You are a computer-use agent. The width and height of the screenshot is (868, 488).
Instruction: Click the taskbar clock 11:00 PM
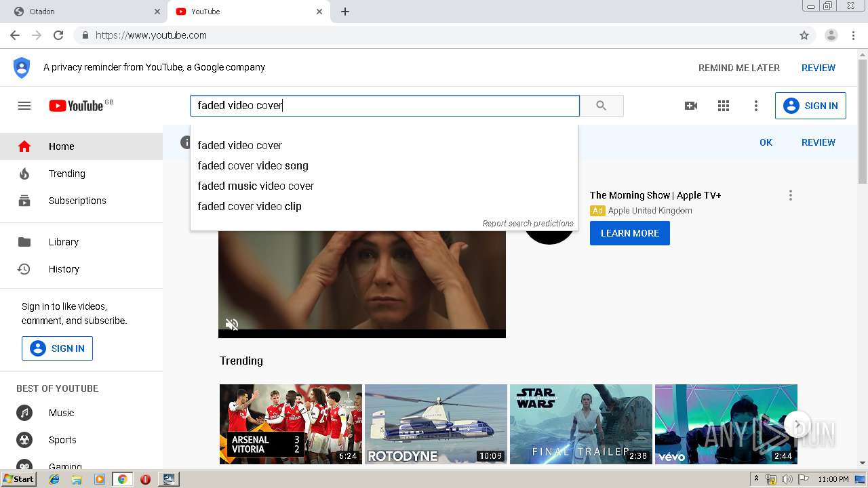833,479
